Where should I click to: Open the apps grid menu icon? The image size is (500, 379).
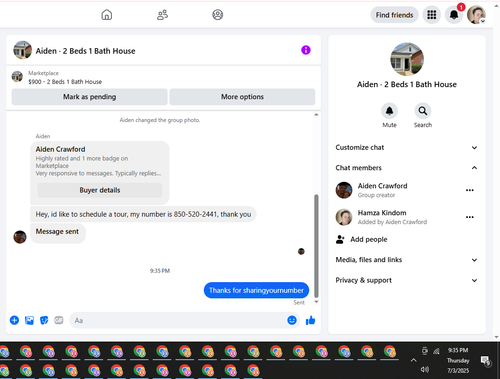(432, 15)
